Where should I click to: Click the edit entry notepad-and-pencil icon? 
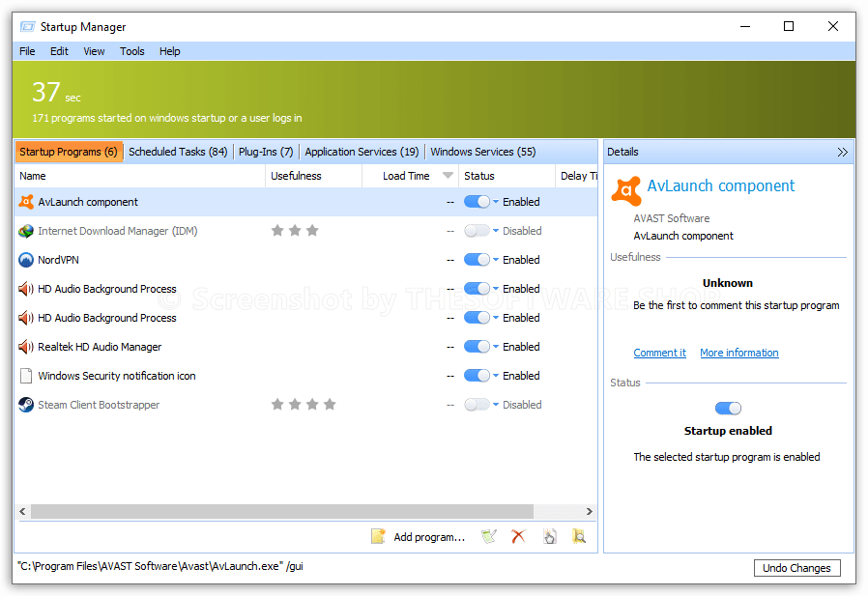[489, 536]
